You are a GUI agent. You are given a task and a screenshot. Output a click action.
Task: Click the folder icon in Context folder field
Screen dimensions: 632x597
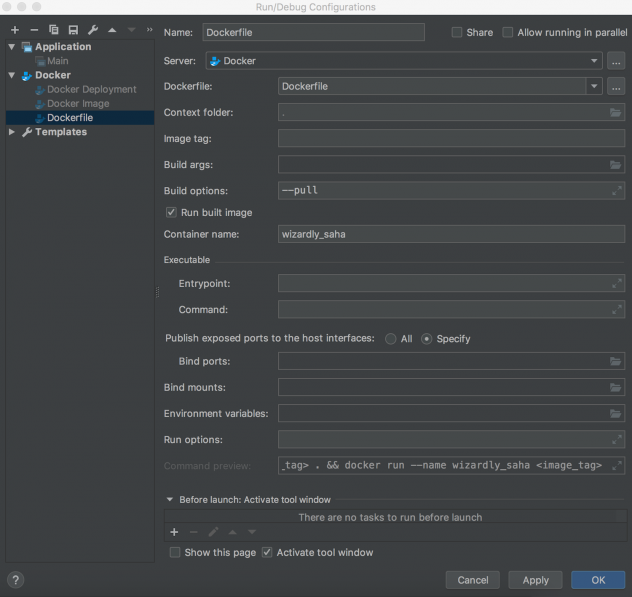click(x=615, y=113)
